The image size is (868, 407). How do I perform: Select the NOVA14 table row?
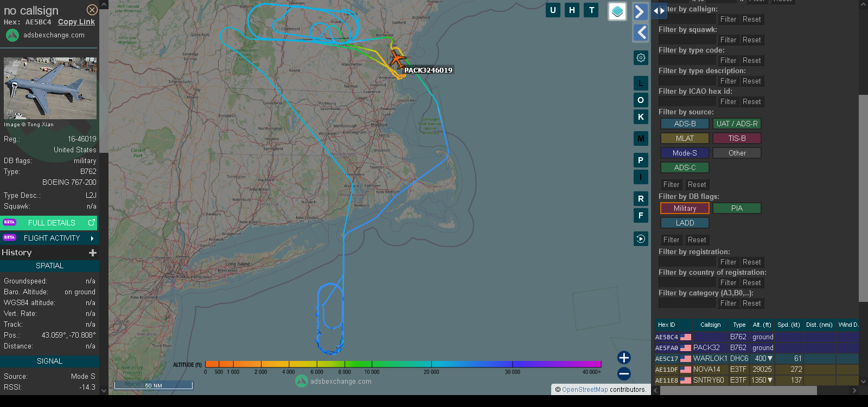[756, 370]
